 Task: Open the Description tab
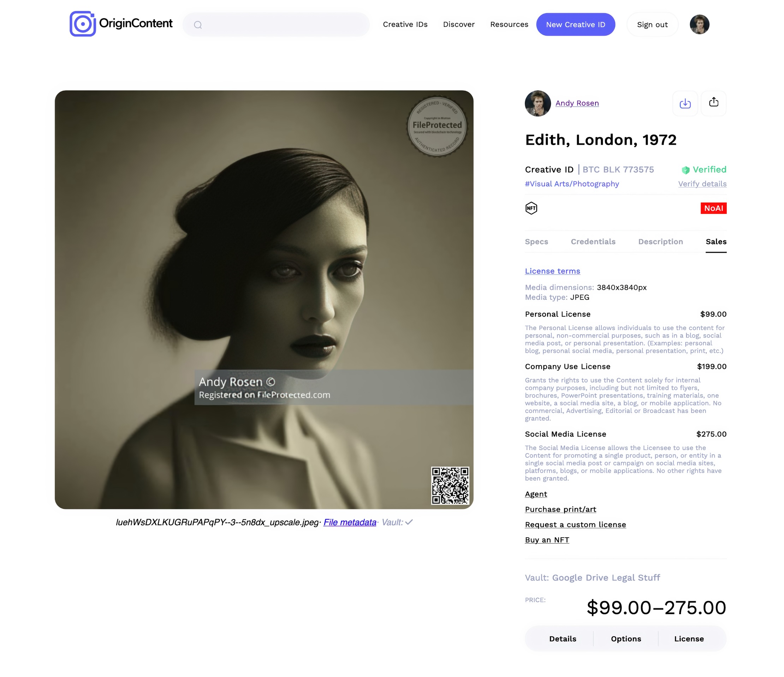click(660, 242)
